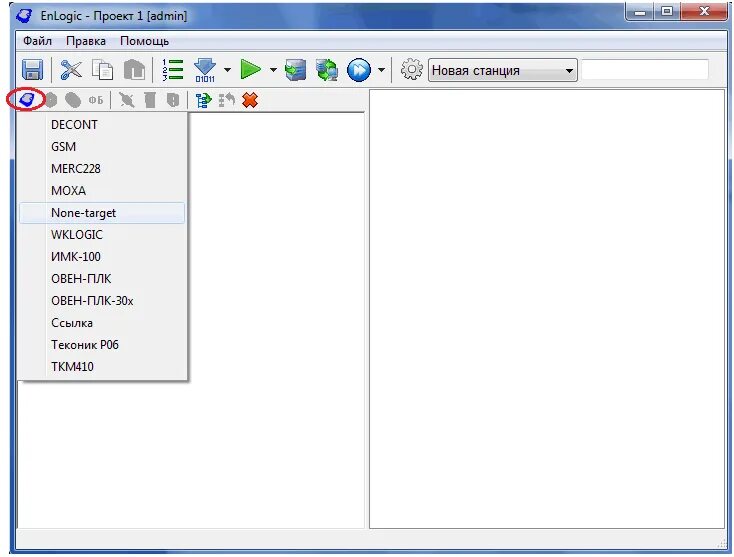
Task: Click the ФБ function block icon
Action: (x=96, y=100)
